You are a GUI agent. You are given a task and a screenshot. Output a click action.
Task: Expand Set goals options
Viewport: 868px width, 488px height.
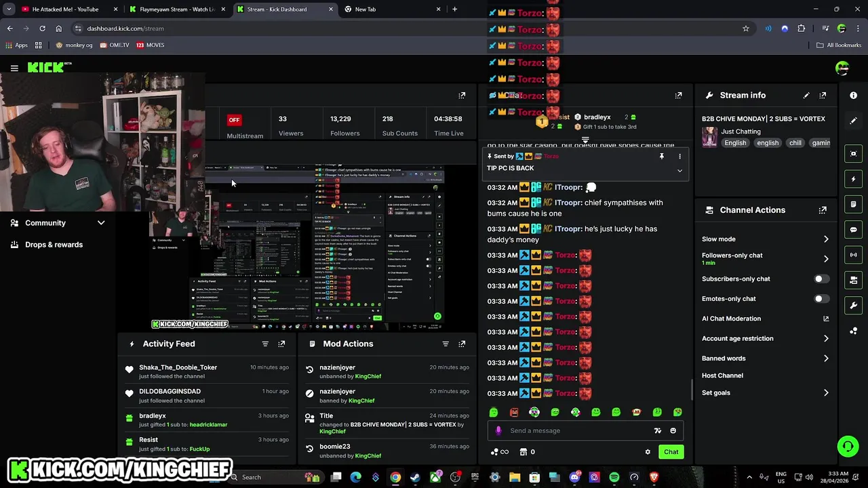[x=826, y=393]
